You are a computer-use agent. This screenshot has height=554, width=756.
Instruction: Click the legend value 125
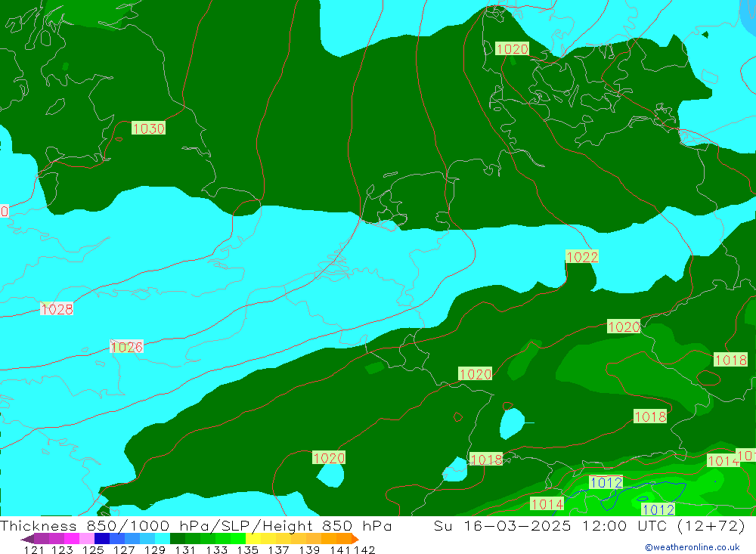[93, 549]
